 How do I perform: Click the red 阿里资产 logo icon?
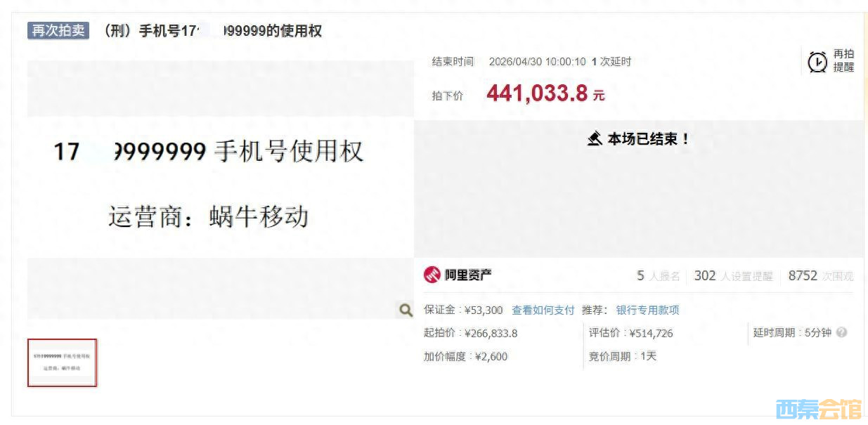pyautogui.click(x=432, y=275)
